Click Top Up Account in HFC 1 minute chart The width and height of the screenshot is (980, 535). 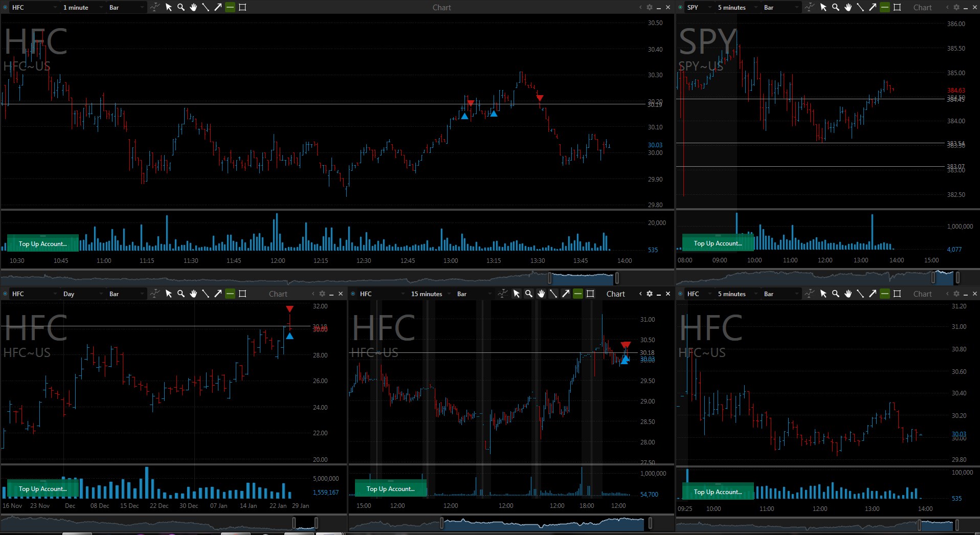pyautogui.click(x=43, y=243)
